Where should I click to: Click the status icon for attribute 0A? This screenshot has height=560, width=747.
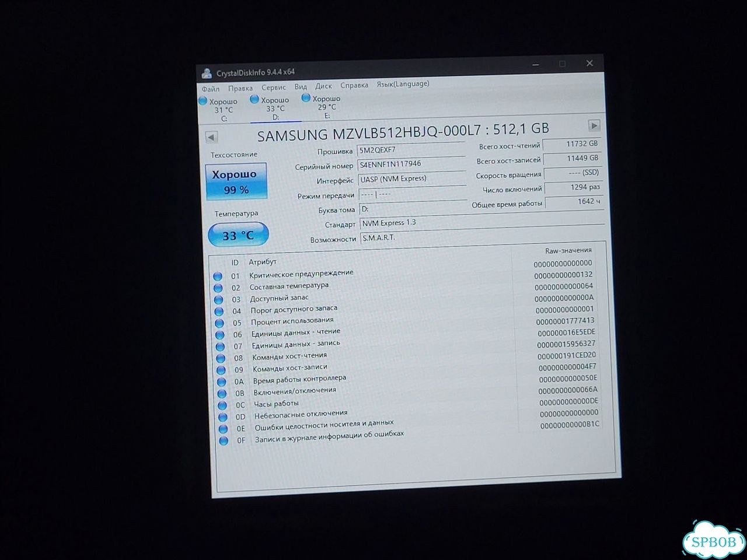coord(222,382)
